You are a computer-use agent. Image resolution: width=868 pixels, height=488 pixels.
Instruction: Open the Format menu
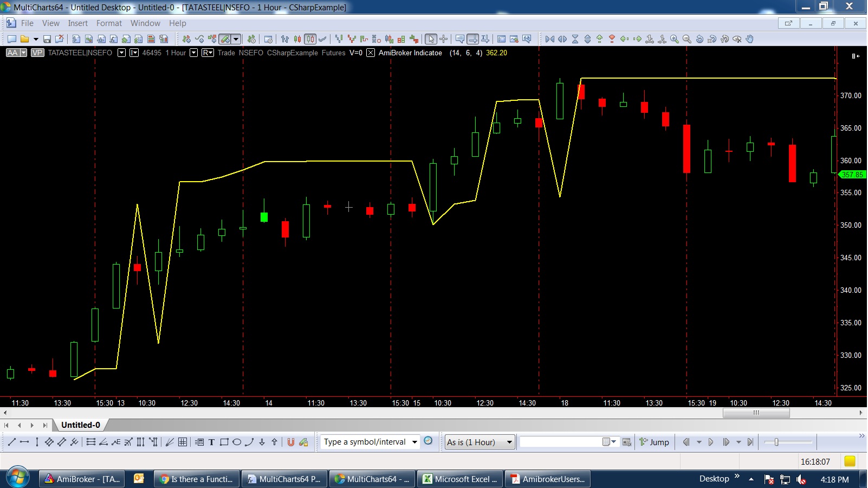pyautogui.click(x=109, y=23)
